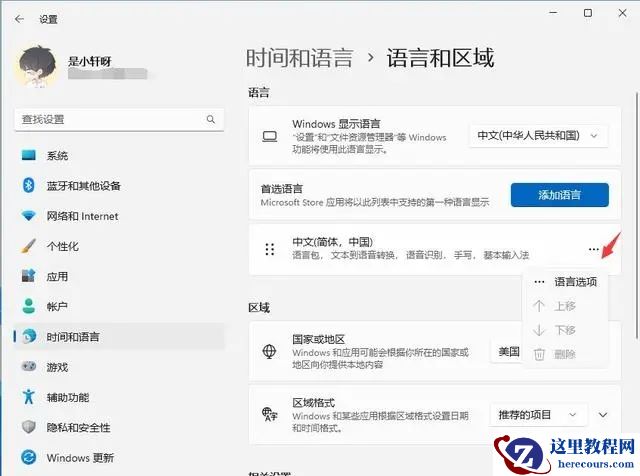
Task: Open Windows display language dropdown 中文(中华人民共和国)
Action: (539, 136)
